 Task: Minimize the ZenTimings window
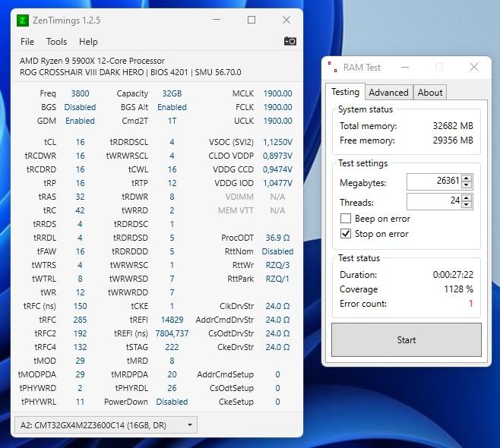(217, 20)
